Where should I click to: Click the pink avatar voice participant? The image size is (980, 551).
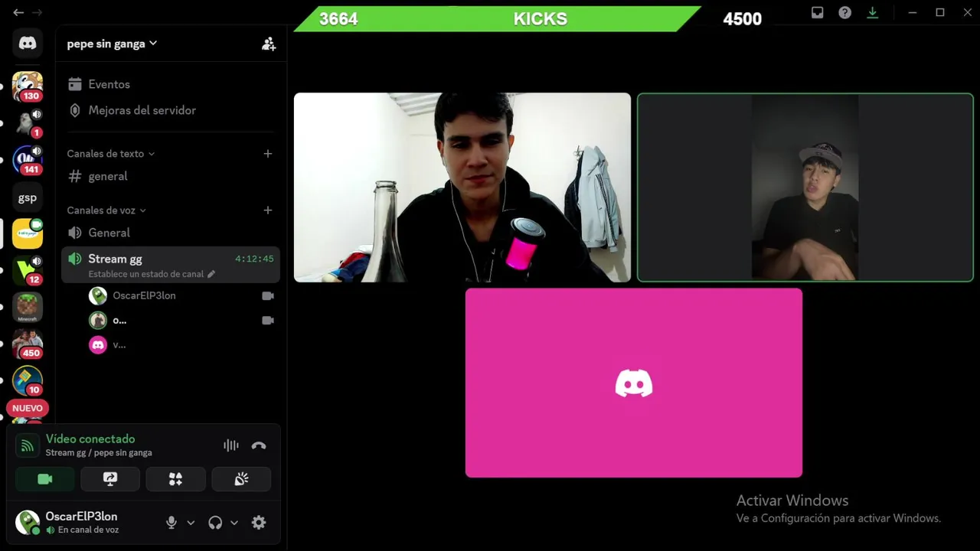180,345
